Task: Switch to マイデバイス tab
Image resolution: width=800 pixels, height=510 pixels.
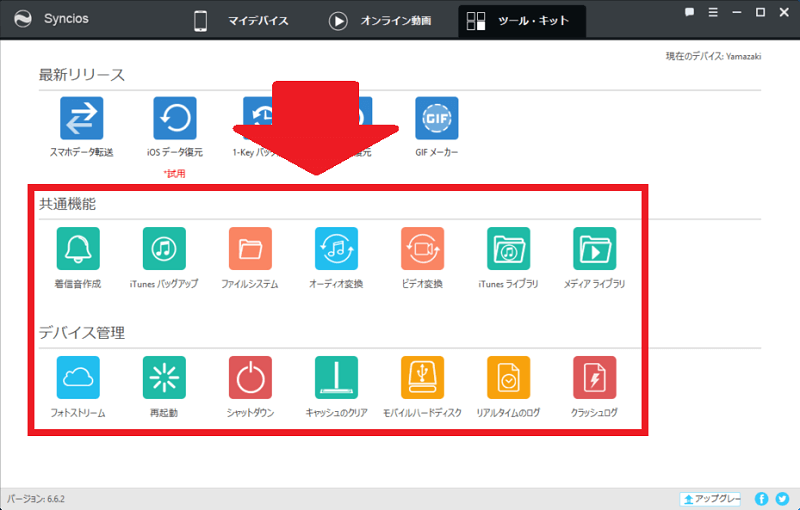Action: 241,21
